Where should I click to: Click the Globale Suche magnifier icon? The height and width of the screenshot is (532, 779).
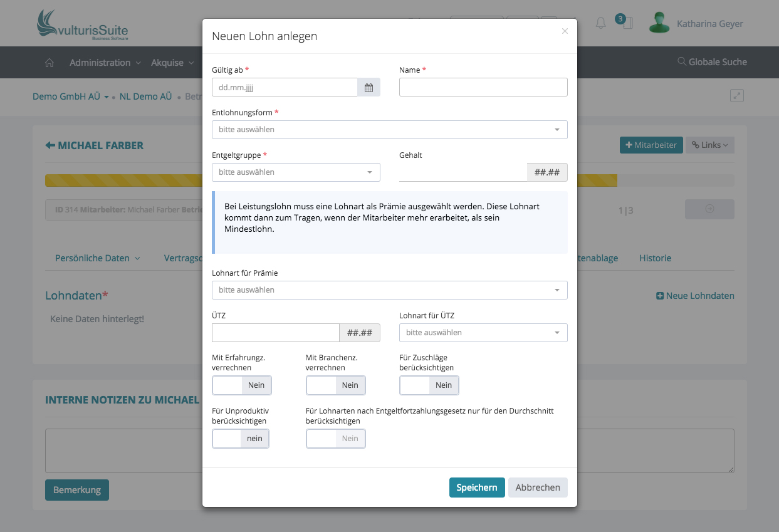(x=681, y=62)
